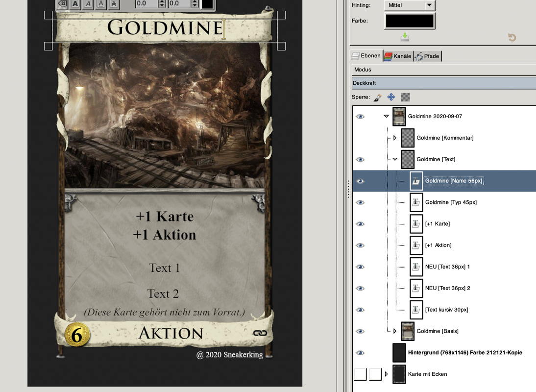Click the Goldmine [Text] group thumbnail
The image size is (536, 392).
(x=408, y=159)
